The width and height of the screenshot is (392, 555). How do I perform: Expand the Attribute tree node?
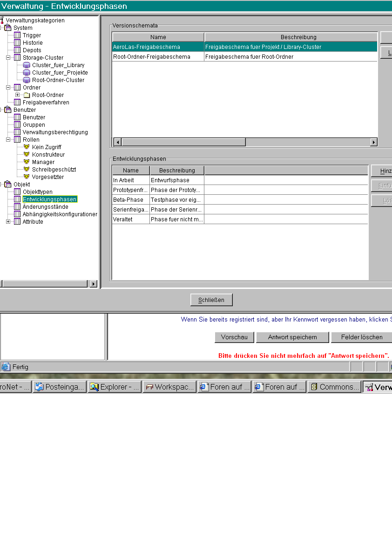click(8, 221)
